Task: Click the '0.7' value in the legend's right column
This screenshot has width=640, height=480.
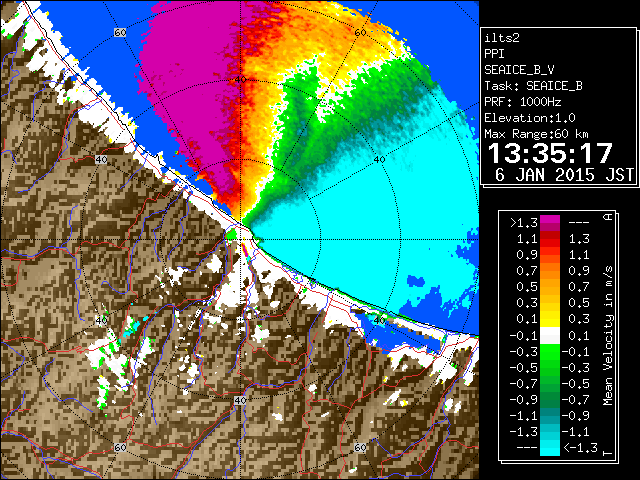Action: coord(579,287)
